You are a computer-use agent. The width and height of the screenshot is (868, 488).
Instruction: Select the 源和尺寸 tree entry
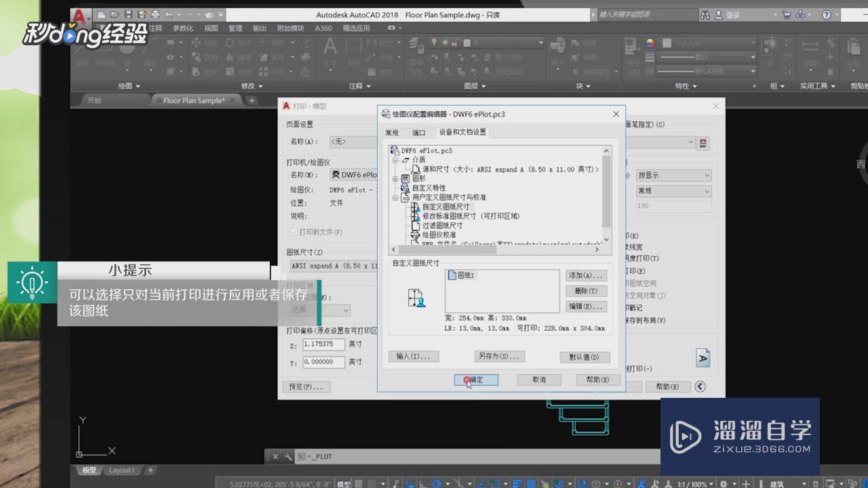point(511,169)
